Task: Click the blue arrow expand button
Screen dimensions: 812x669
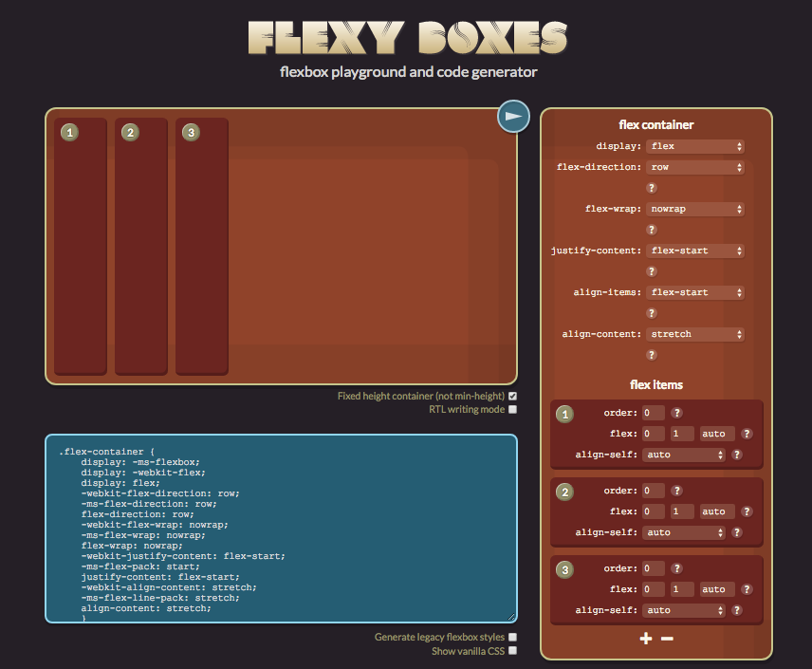Action: coord(513,116)
